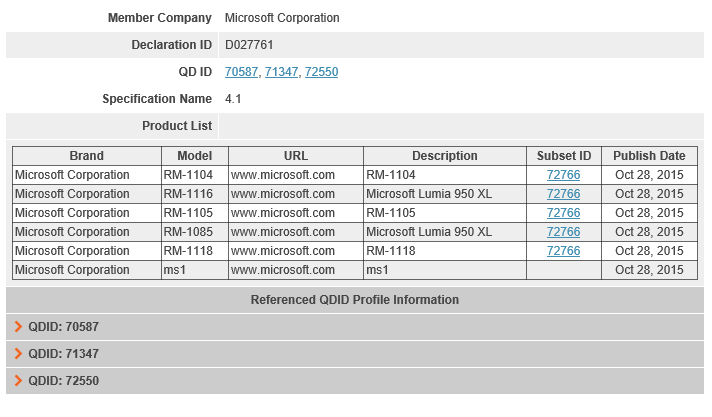The width and height of the screenshot is (712, 417).
Task: Click www.microsoft.com URL in RM-1104 row
Action: click(282, 175)
